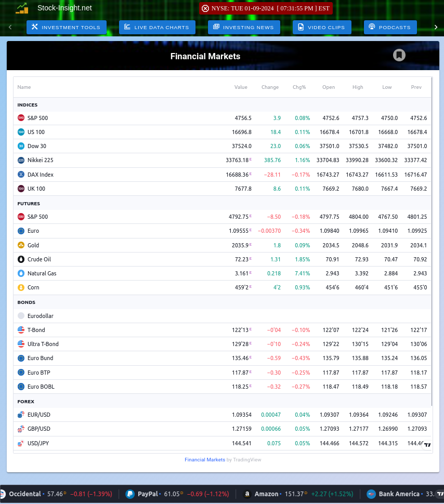The image size is (444, 504).
Task: Click the right arrow of the navigation bar
Action: (436, 28)
